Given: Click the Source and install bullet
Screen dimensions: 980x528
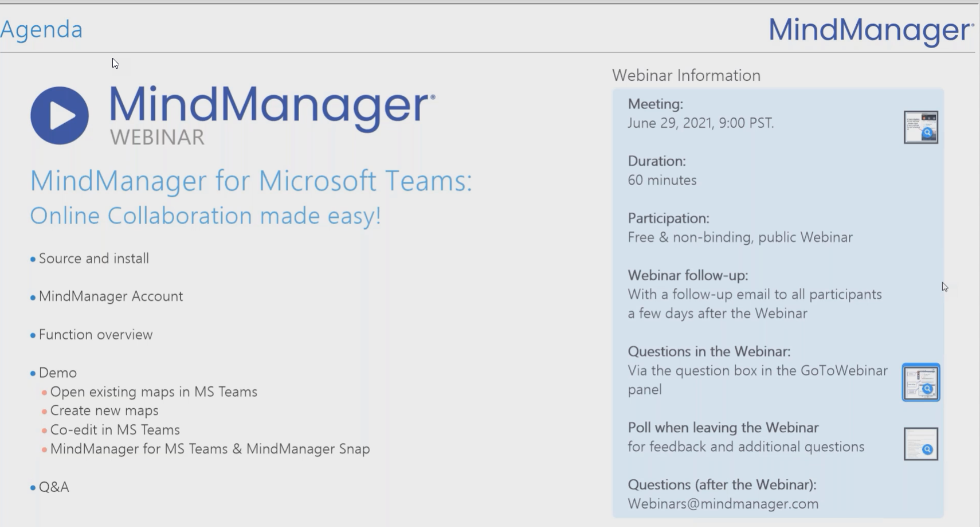Looking at the screenshot, I should [94, 259].
